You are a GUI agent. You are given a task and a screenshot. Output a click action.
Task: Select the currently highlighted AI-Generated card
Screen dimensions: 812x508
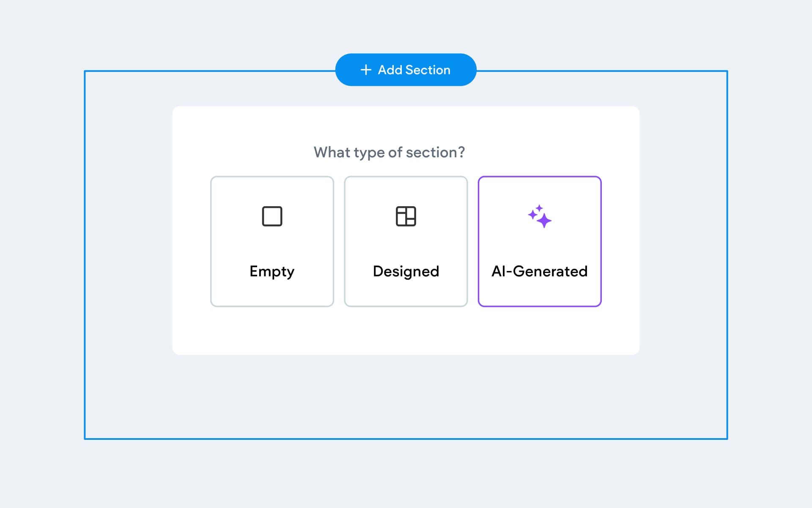[x=540, y=241]
